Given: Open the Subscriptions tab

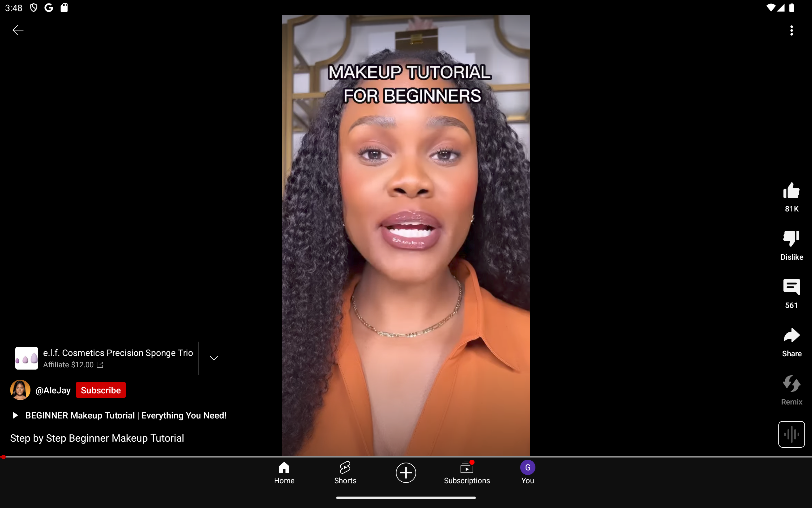Looking at the screenshot, I should coord(467,472).
